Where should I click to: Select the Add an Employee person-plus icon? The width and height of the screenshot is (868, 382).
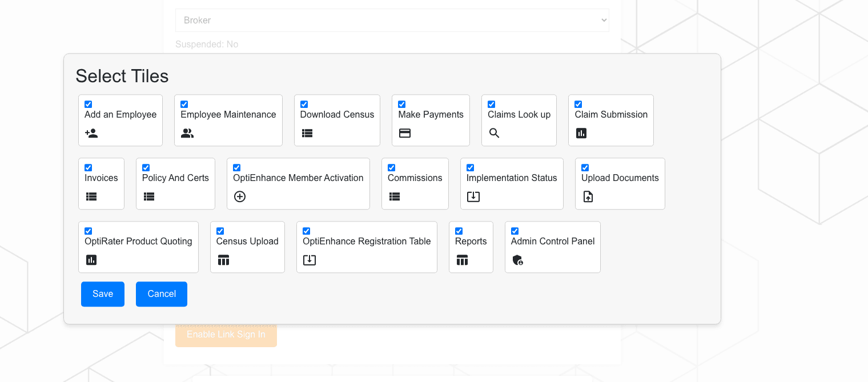tap(91, 133)
